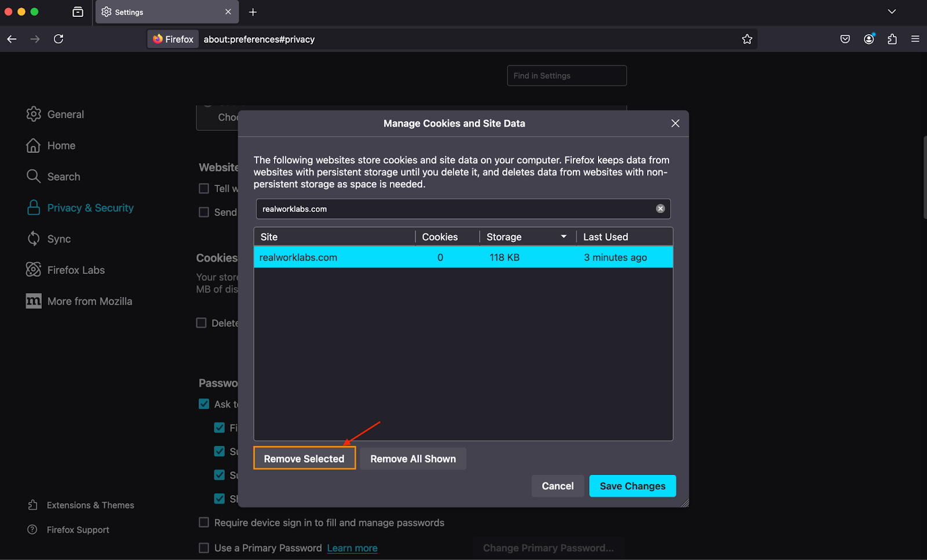Open the Privacy & Security category
927x560 pixels.
pyautogui.click(x=80, y=208)
